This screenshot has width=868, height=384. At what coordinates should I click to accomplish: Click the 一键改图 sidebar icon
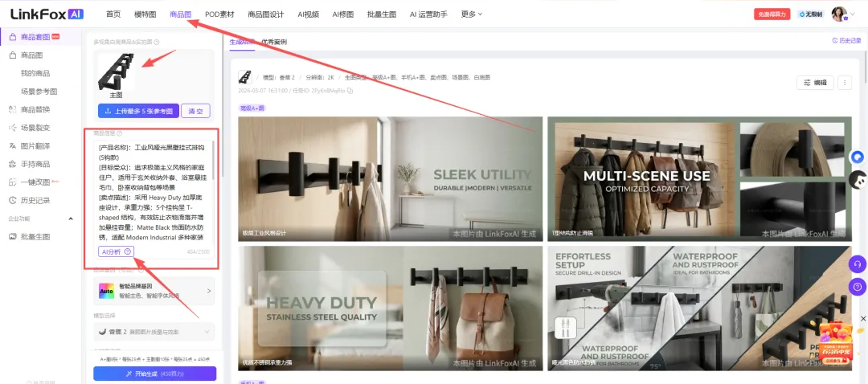click(x=13, y=182)
